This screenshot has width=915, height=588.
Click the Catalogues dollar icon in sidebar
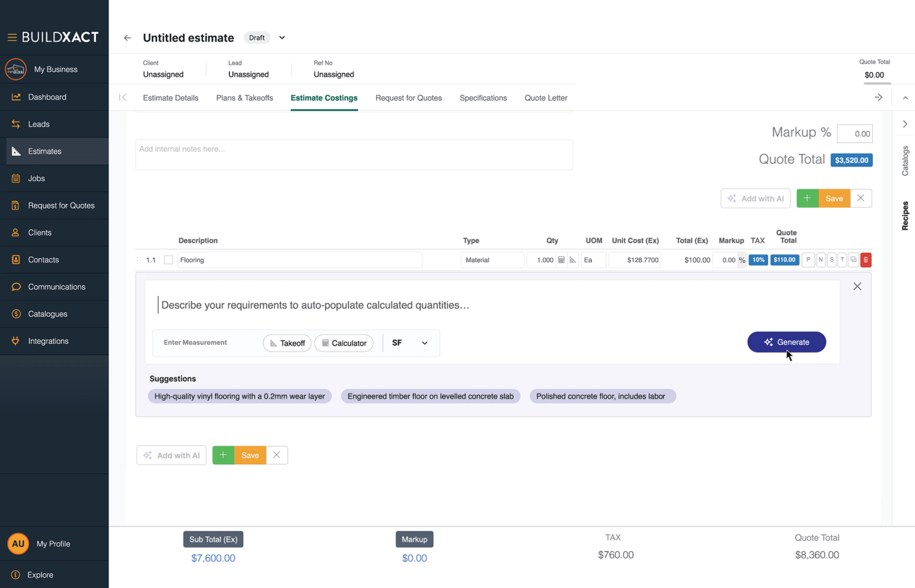tap(16, 313)
